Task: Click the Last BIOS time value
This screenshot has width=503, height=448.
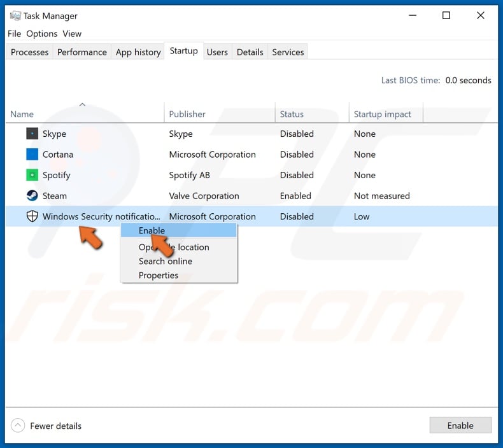Action: point(468,80)
